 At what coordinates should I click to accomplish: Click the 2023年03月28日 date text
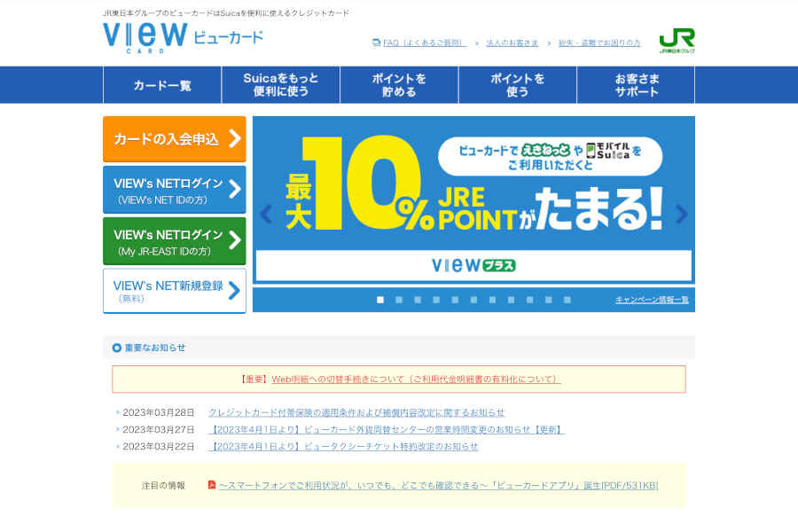pos(159,412)
